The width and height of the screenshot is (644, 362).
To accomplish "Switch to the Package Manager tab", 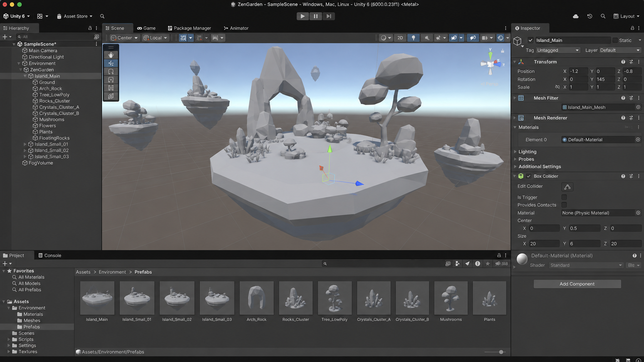I will click(x=190, y=28).
